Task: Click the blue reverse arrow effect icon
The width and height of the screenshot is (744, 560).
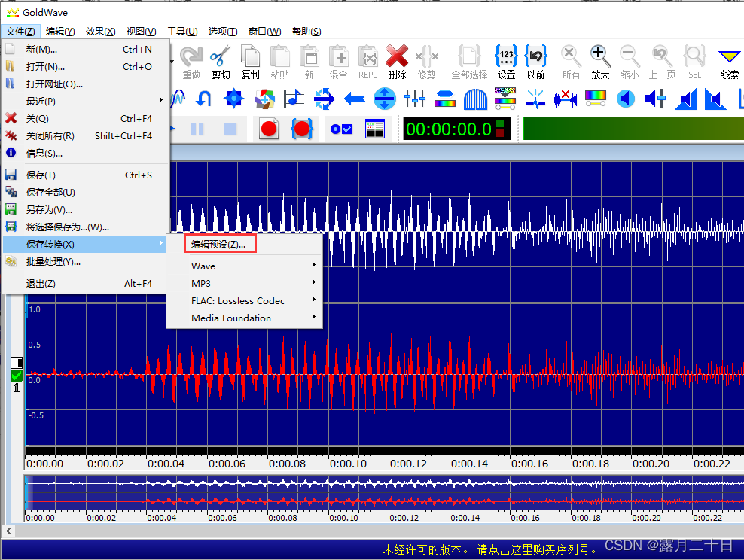Action: [x=355, y=99]
